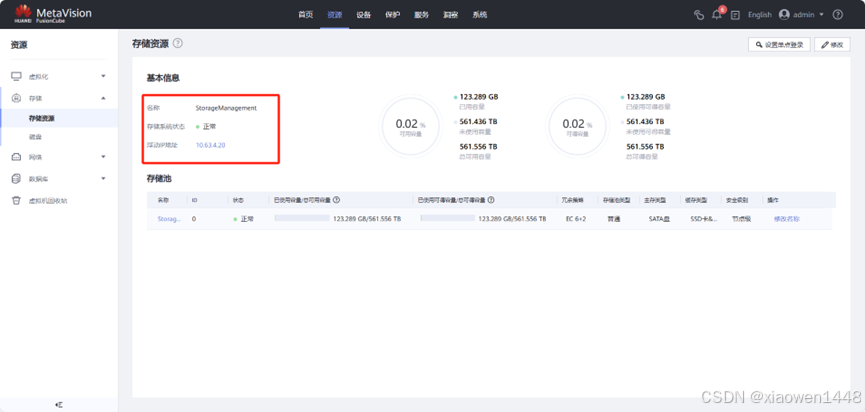Go to the 首页 top menu
865x412 pixels.
coord(306,15)
